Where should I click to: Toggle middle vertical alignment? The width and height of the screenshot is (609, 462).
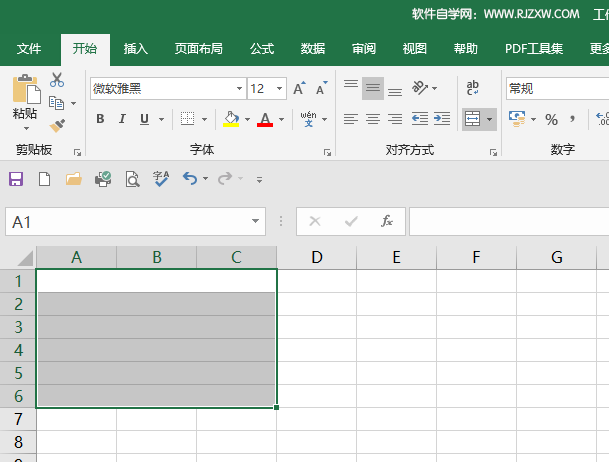[x=373, y=89]
